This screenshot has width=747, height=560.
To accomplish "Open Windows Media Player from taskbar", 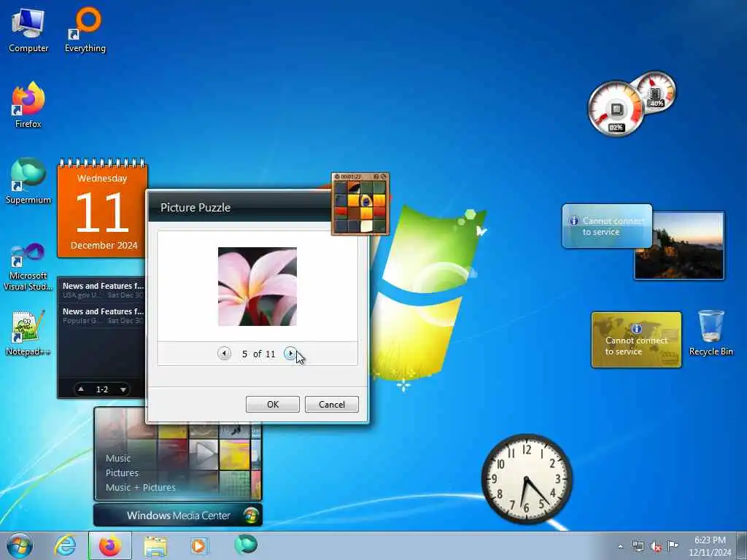I will (198, 545).
